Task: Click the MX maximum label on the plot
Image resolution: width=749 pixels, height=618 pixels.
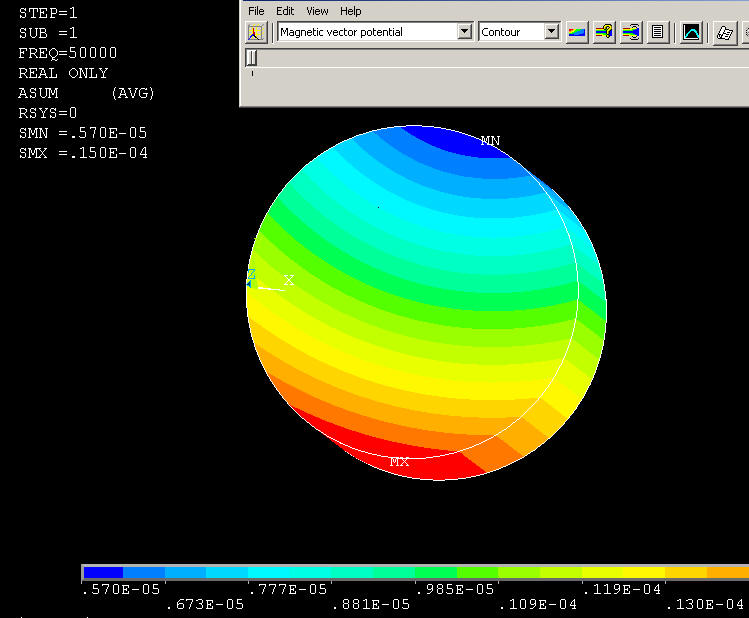Action: click(399, 462)
